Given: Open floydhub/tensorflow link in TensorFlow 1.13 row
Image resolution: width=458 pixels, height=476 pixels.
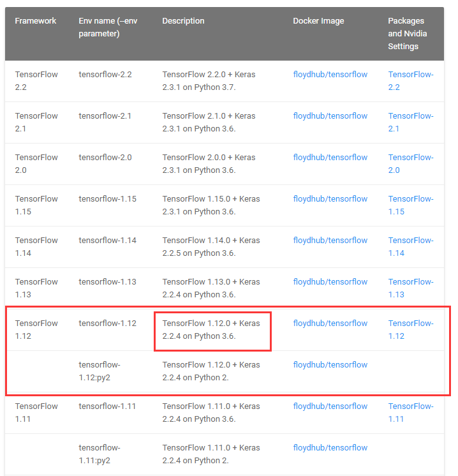Looking at the screenshot, I should tap(330, 282).
